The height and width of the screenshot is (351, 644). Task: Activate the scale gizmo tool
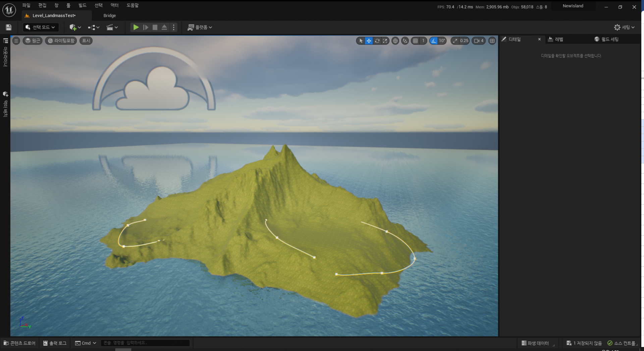tap(385, 41)
